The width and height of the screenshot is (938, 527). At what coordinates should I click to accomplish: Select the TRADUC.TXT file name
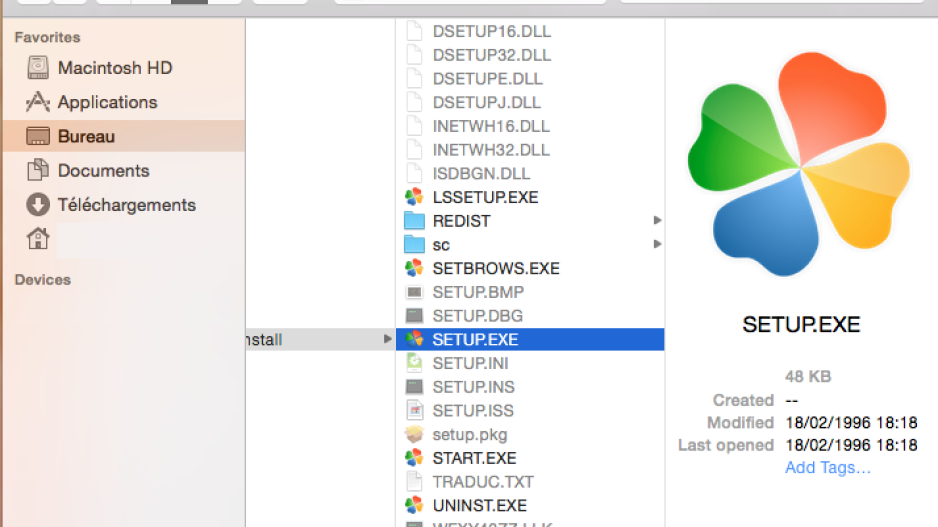coord(483,482)
